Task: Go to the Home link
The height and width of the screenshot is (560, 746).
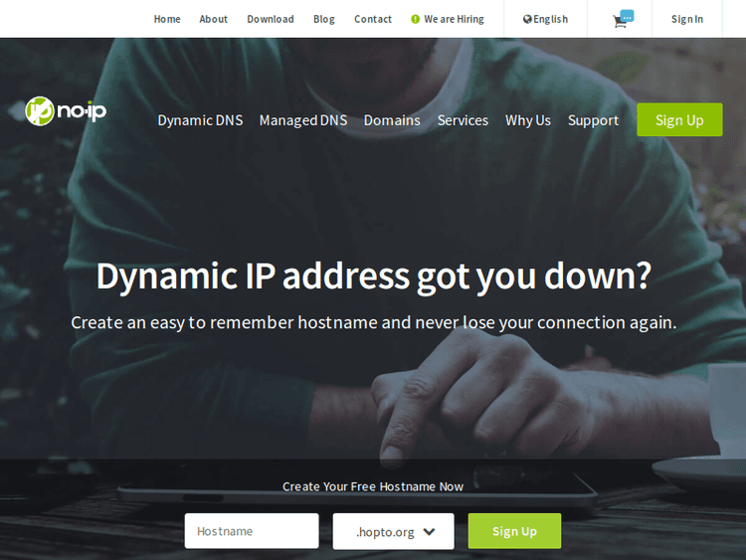Action: click(167, 19)
